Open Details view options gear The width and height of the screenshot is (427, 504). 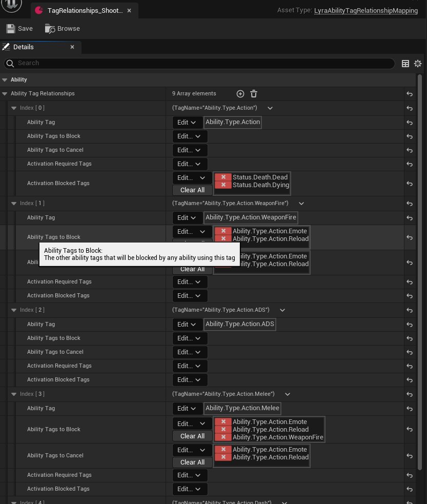pos(418,64)
